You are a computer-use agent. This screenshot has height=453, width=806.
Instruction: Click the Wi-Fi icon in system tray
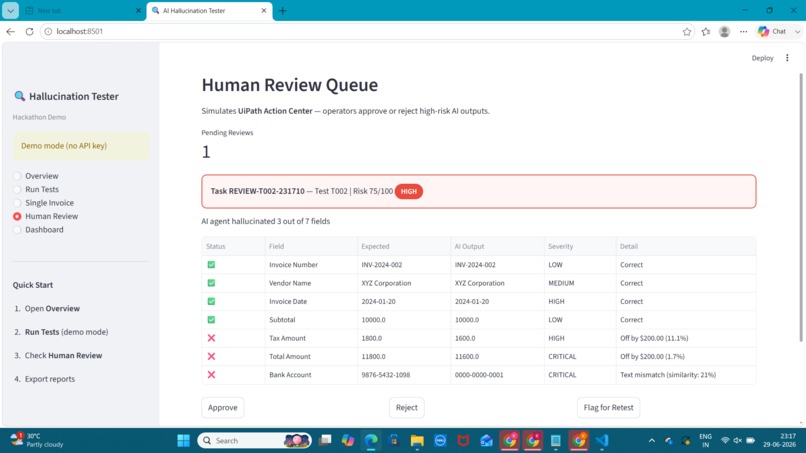coord(725,441)
